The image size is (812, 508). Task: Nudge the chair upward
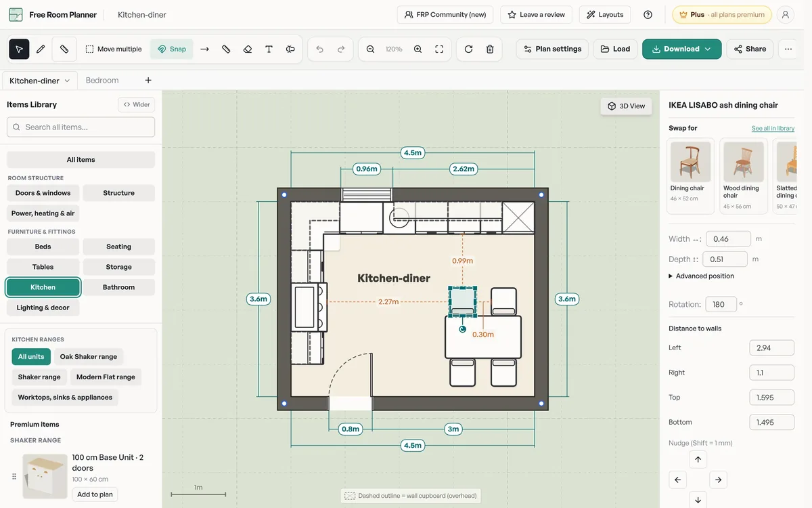tap(698, 459)
